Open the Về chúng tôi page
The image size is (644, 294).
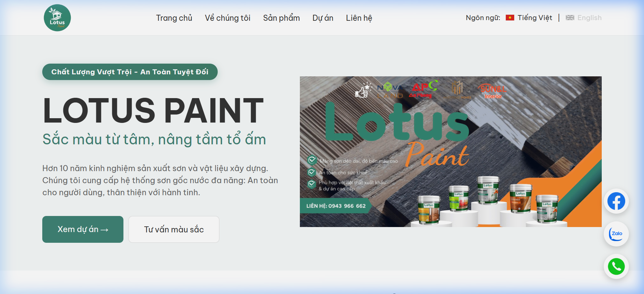[x=227, y=18]
